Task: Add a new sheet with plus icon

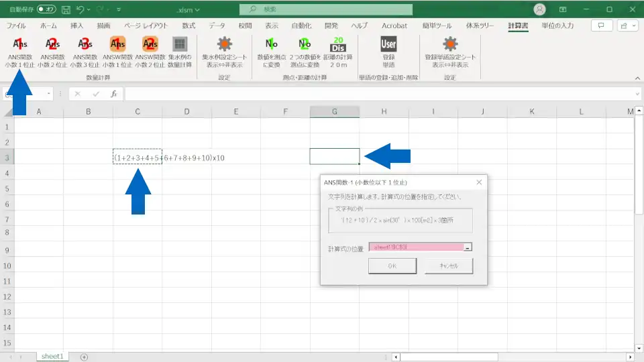Action: (84, 357)
